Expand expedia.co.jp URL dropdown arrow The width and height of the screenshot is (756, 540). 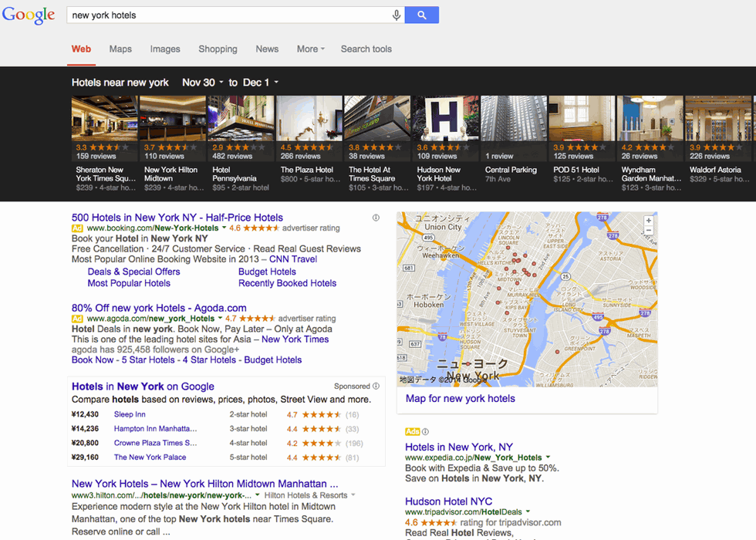tap(548, 457)
